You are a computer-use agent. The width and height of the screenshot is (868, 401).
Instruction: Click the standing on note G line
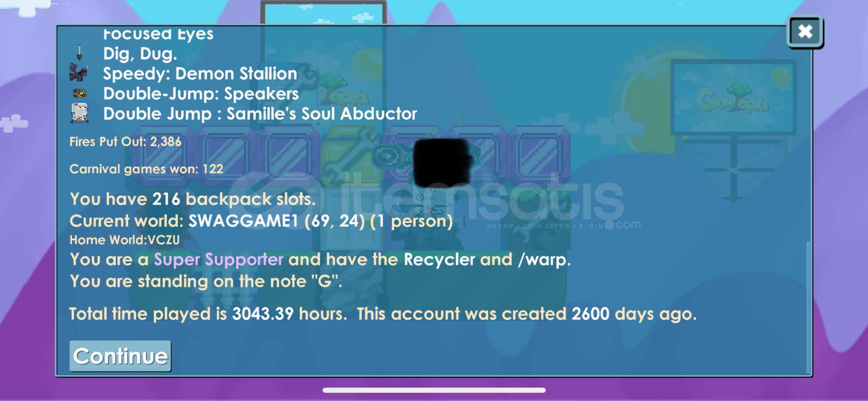(205, 281)
